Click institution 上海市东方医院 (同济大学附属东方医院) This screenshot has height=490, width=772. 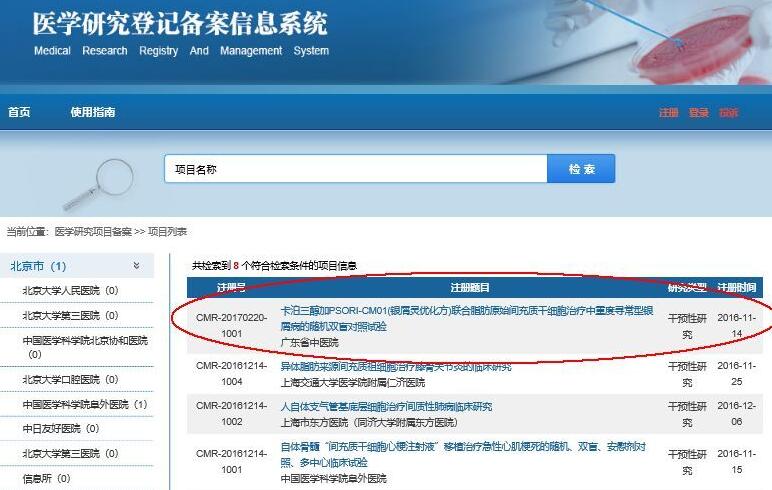point(369,423)
